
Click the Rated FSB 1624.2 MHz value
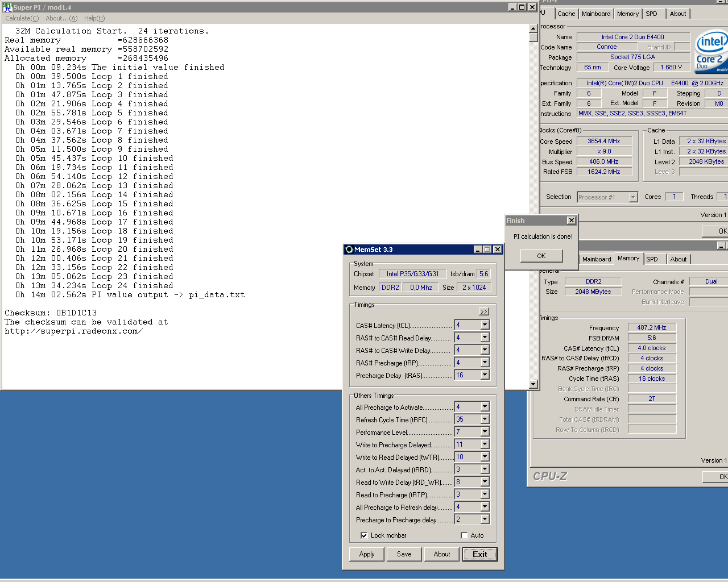[604, 172]
